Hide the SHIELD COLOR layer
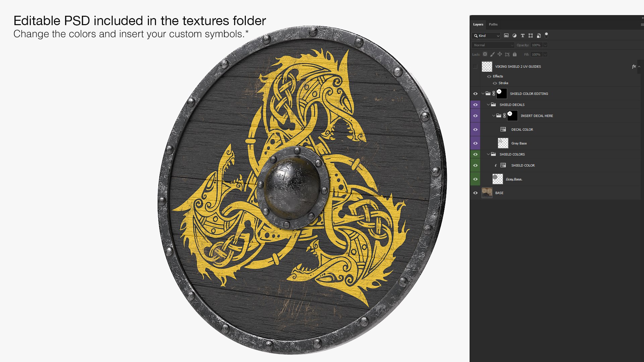 click(475, 165)
